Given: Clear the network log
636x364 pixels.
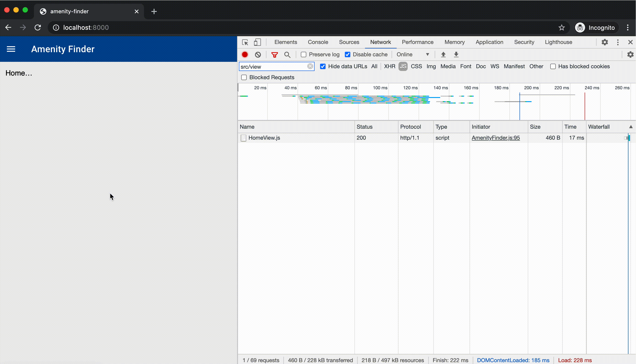Looking at the screenshot, I should point(258,54).
